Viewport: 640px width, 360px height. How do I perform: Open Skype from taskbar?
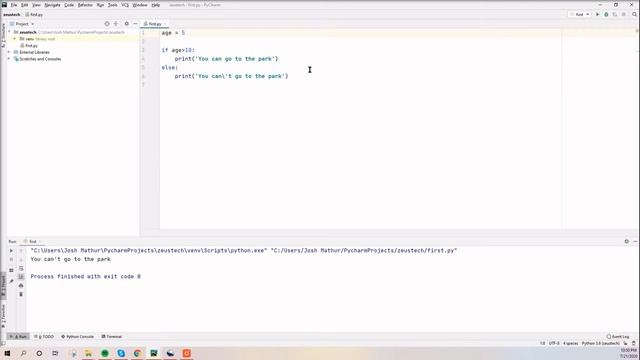click(121, 353)
